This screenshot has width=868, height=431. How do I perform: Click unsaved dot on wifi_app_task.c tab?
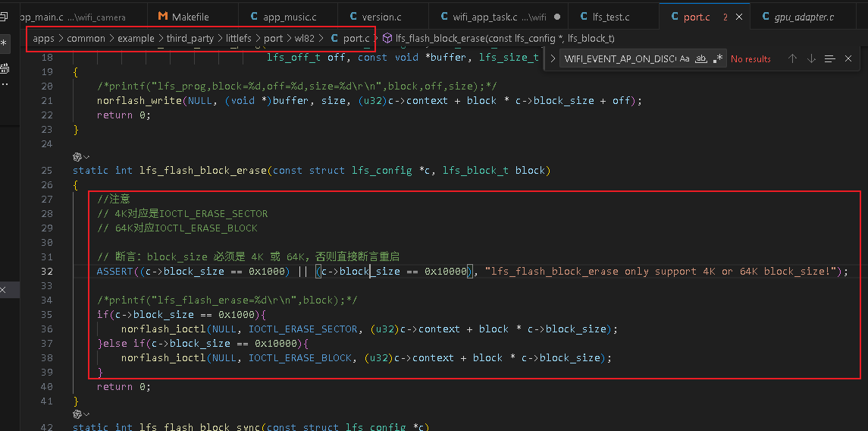tap(557, 17)
